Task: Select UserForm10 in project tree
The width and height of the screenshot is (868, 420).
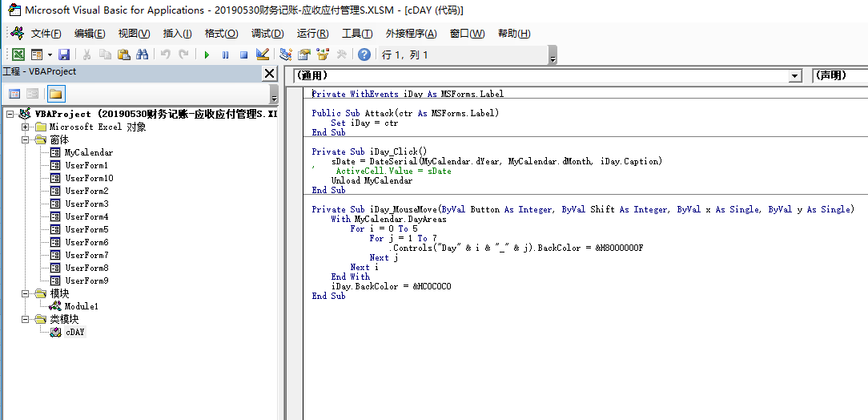Action: [x=89, y=178]
